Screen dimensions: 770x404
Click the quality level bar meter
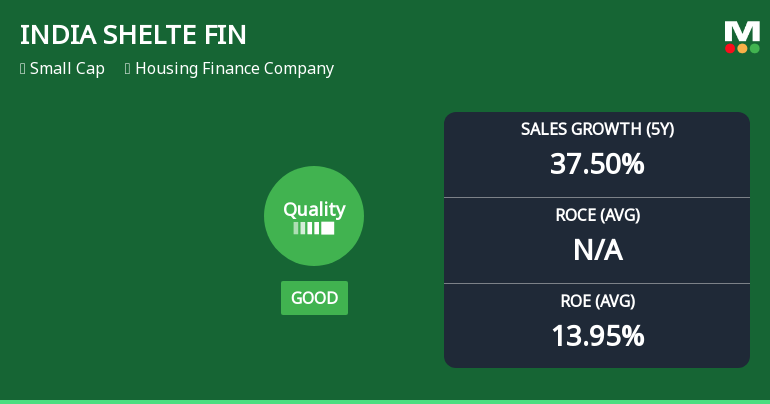[x=314, y=228]
